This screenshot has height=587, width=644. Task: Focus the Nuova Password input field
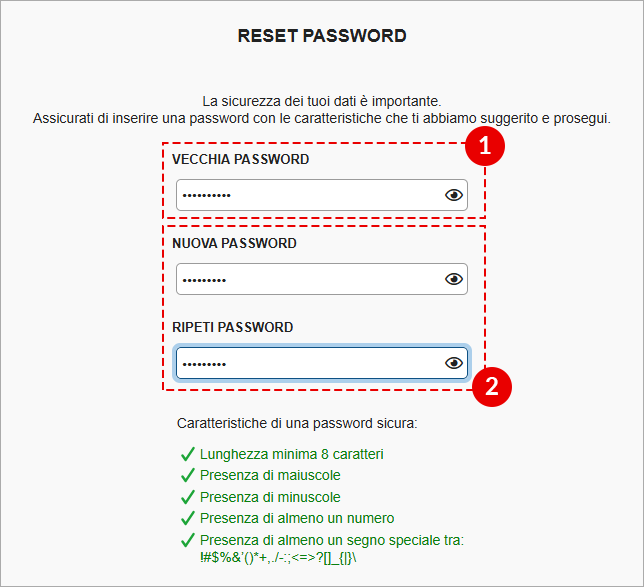point(322,279)
